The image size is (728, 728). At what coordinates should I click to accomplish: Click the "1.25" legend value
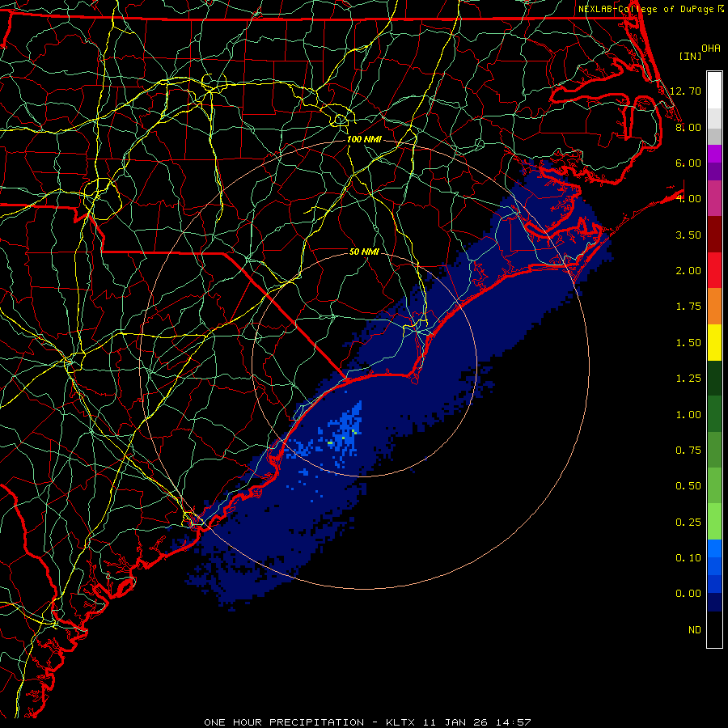688,379
